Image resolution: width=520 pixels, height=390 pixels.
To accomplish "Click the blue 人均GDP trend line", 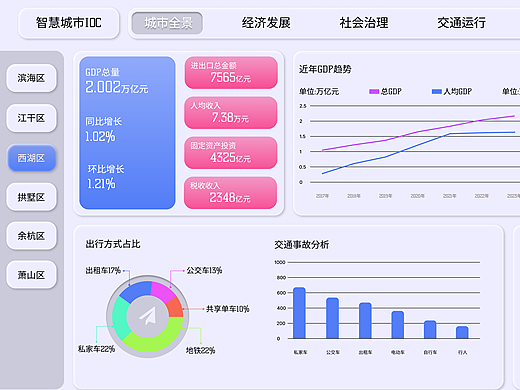I will (x=417, y=144).
